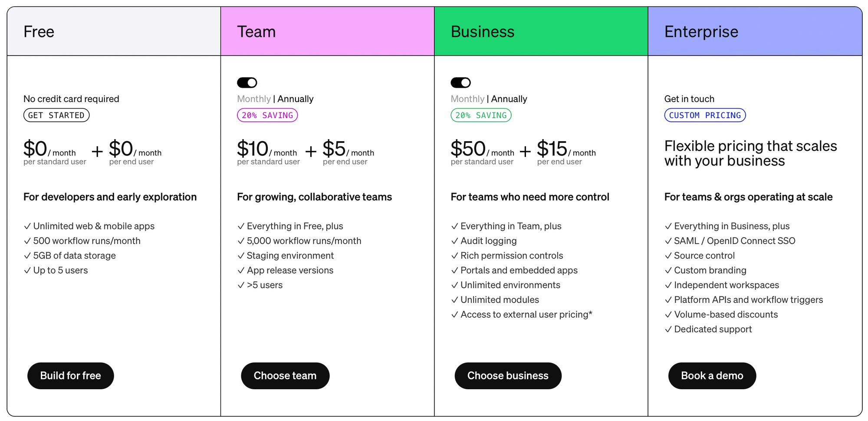Click the green 20% SAVING badge
The height and width of the screenshot is (421, 868).
tap(481, 115)
